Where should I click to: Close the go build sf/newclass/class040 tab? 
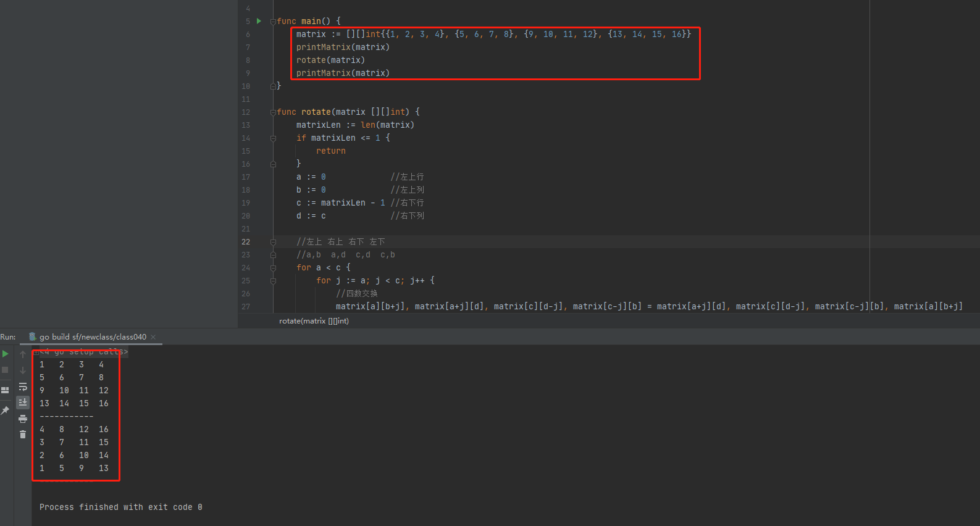[153, 337]
